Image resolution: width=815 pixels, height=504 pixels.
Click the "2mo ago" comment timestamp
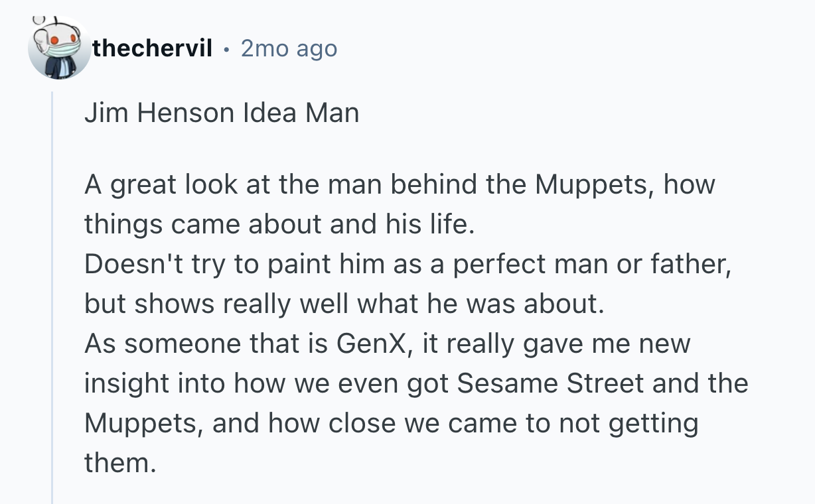[x=289, y=48]
